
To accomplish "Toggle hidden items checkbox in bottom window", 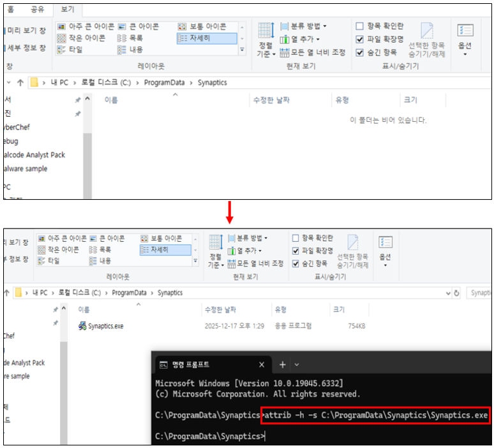I will 296,264.
